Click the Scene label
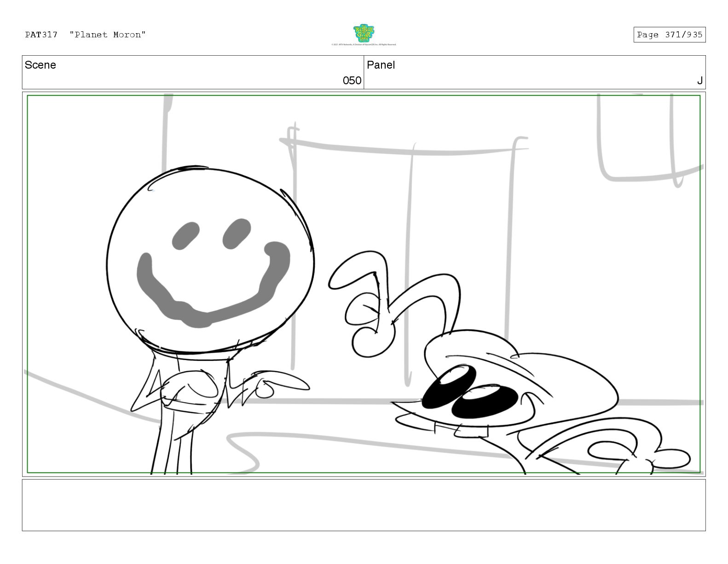The width and height of the screenshot is (728, 564). coord(40,65)
